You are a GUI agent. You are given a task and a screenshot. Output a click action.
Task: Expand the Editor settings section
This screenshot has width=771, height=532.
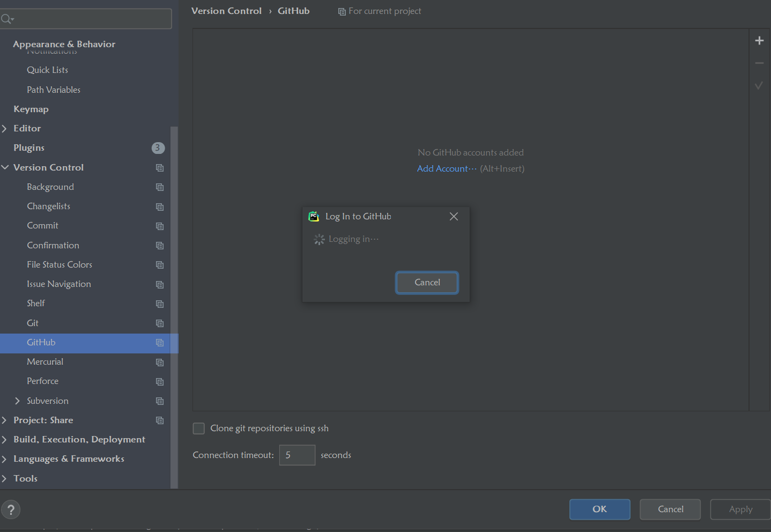tap(4, 129)
